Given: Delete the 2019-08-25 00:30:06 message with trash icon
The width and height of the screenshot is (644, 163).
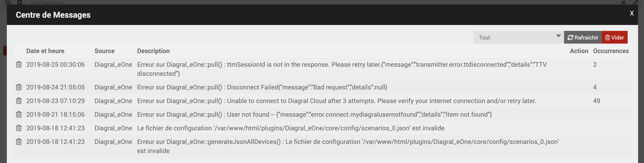Looking at the screenshot, I should tap(19, 64).
